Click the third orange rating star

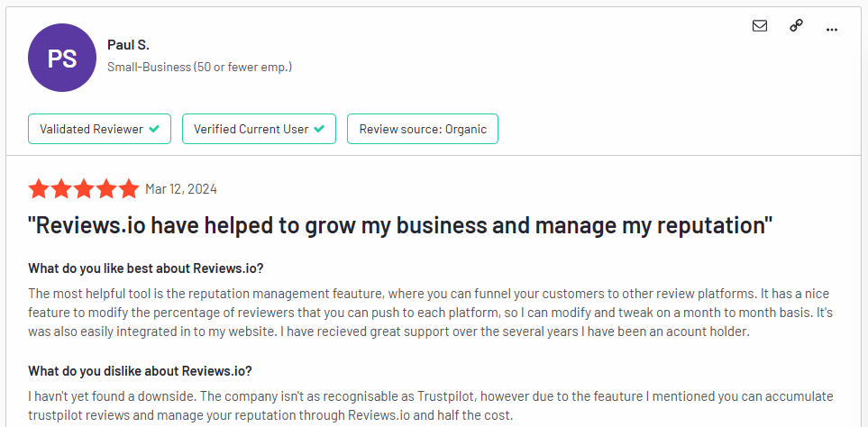click(x=84, y=189)
